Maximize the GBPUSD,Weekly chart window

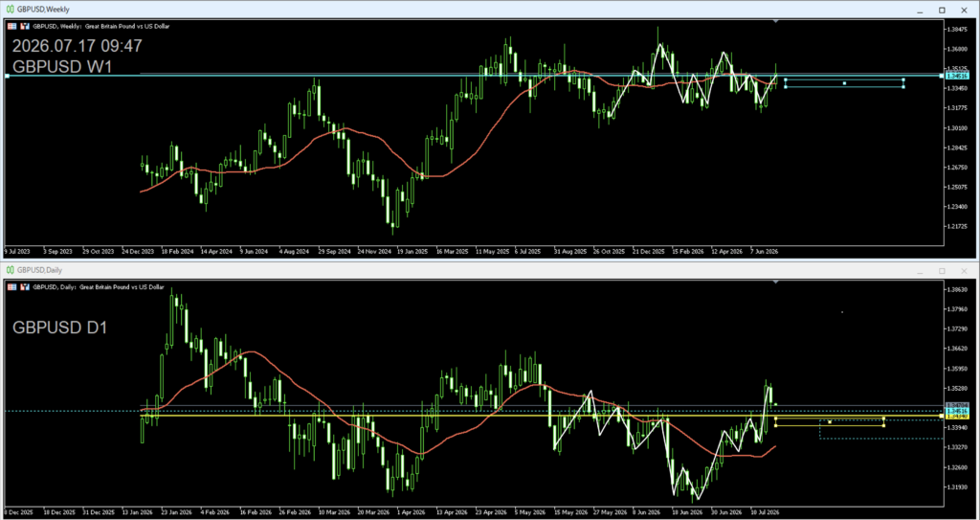pyautogui.click(x=942, y=10)
